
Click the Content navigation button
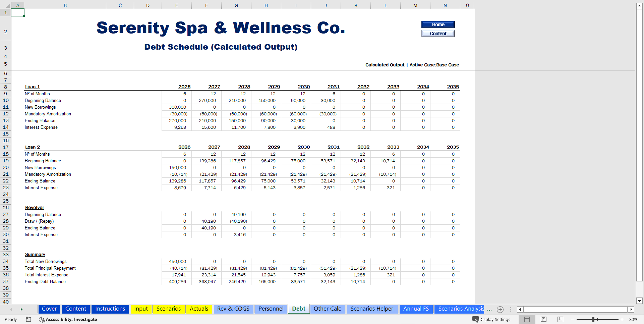click(438, 33)
